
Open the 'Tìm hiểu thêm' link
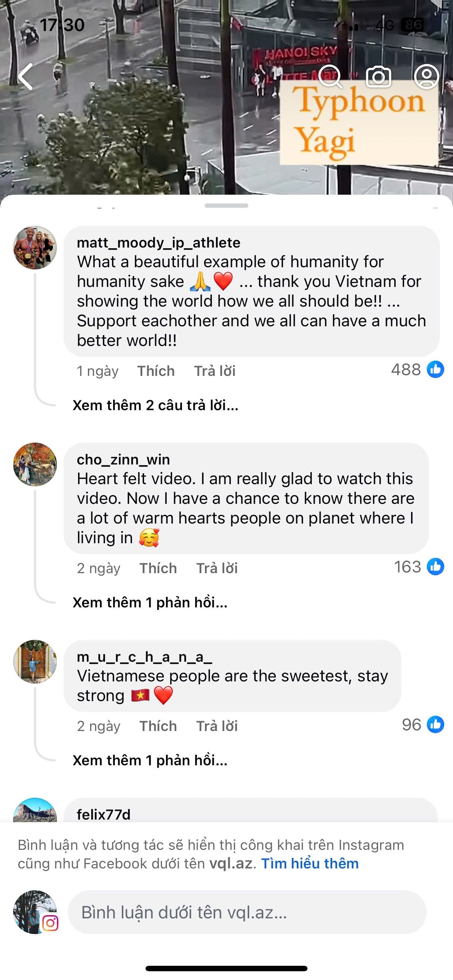(310, 863)
